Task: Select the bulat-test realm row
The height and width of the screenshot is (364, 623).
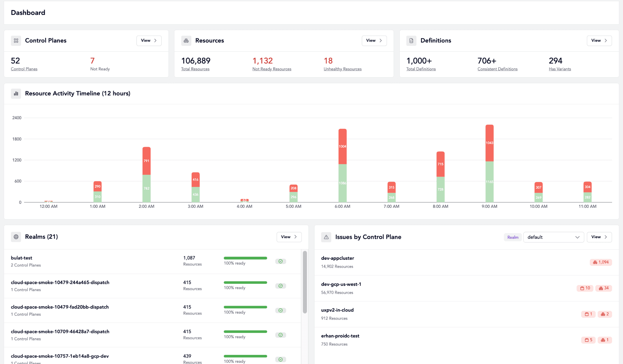Action: [x=152, y=261]
